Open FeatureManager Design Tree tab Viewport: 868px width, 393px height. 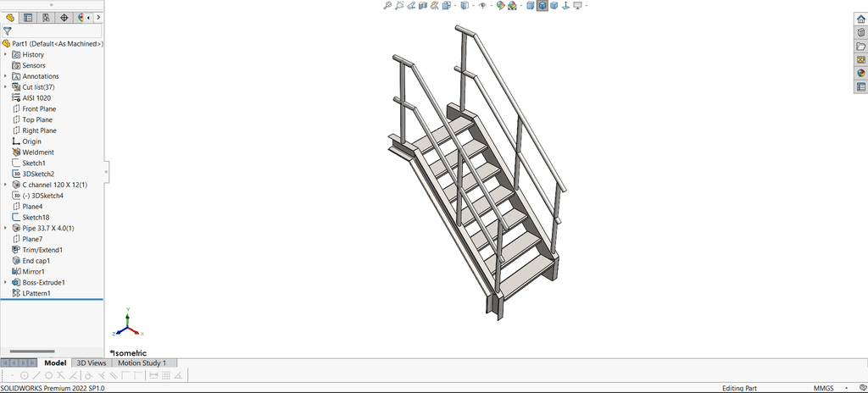pyautogui.click(x=10, y=18)
